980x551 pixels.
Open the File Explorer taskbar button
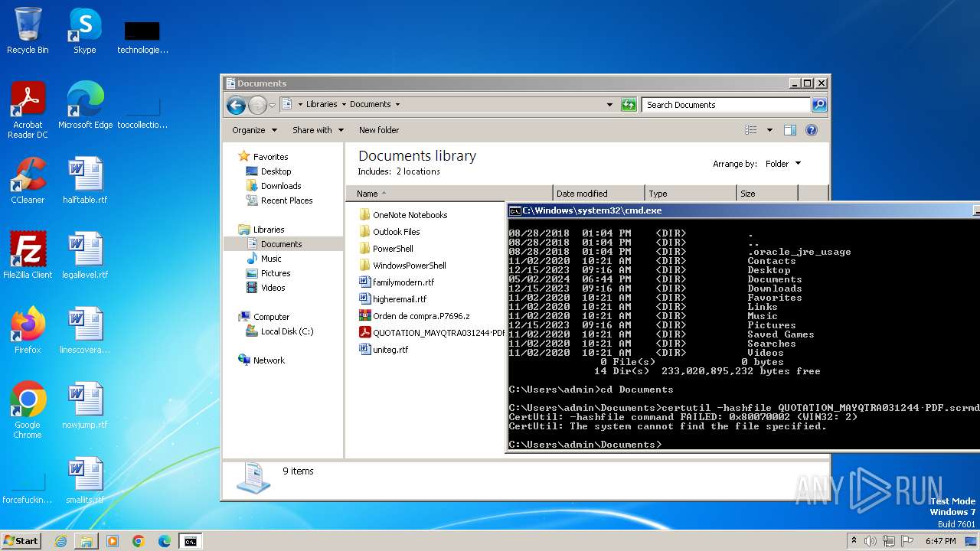coord(87,541)
